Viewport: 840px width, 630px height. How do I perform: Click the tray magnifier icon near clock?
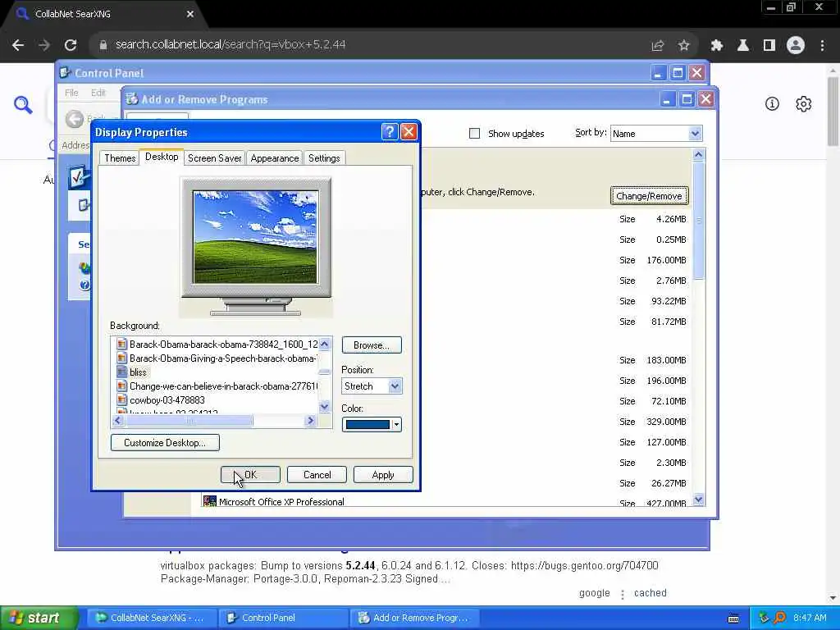pos(779,618)
